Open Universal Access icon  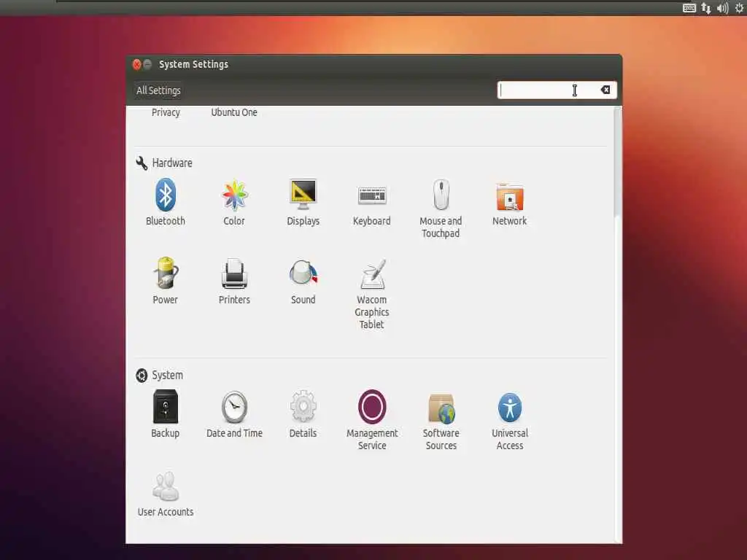coord(510,408)
